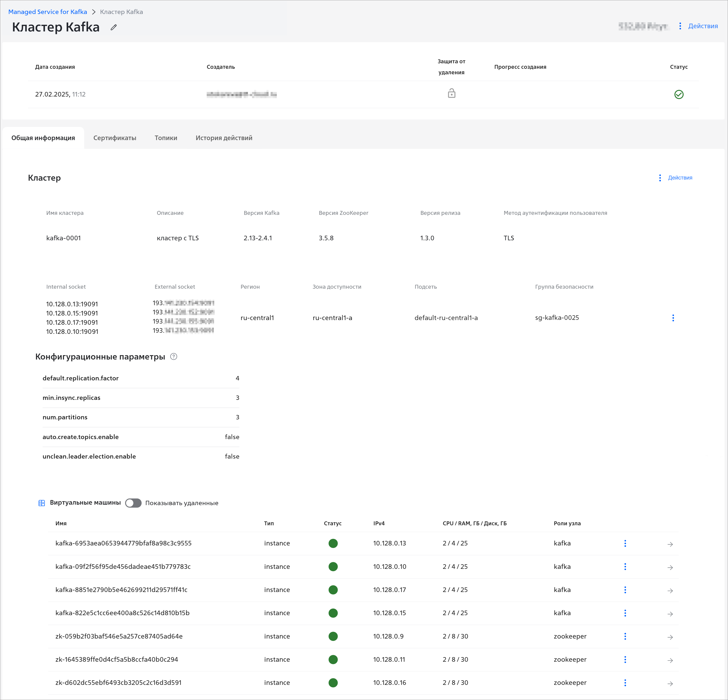
Task: Click the arrow for zk-059b2f03baf546e5a257ce87405ad64e row
Action: [x=670, y=637]
